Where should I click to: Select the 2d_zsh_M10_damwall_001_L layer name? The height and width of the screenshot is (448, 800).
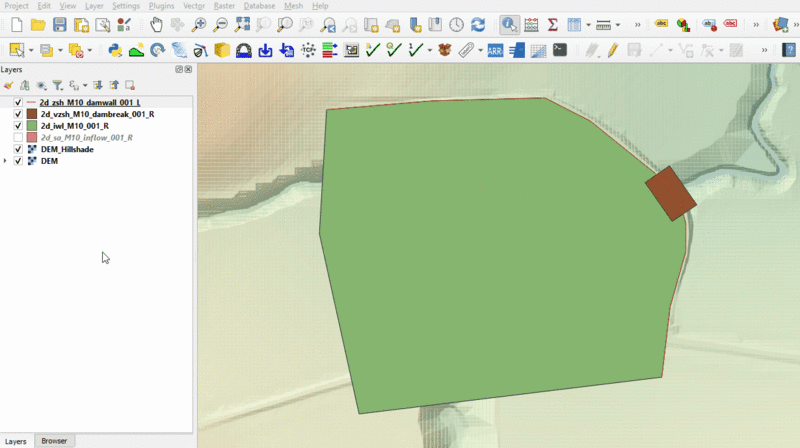pyautogui.click(x=90, y=103)
